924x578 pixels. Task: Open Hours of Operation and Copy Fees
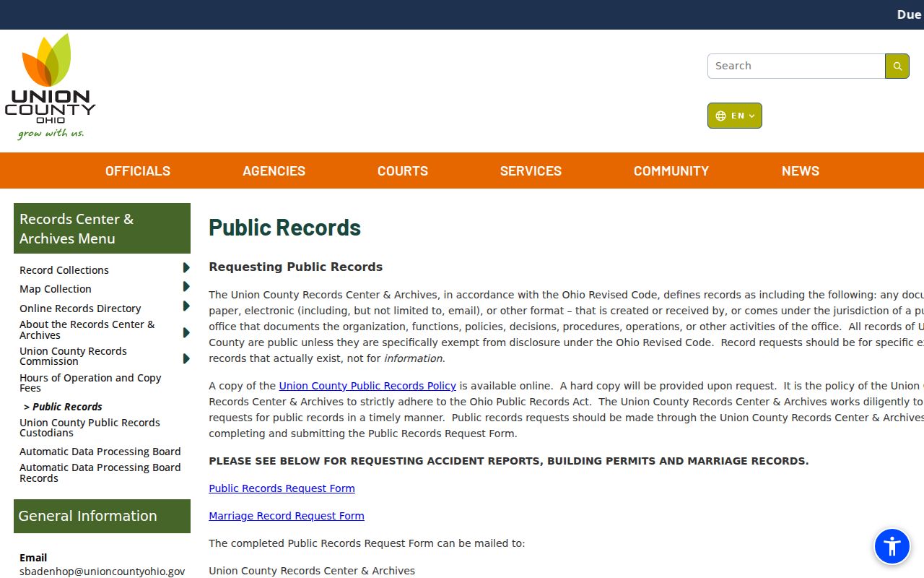[90, 383]
